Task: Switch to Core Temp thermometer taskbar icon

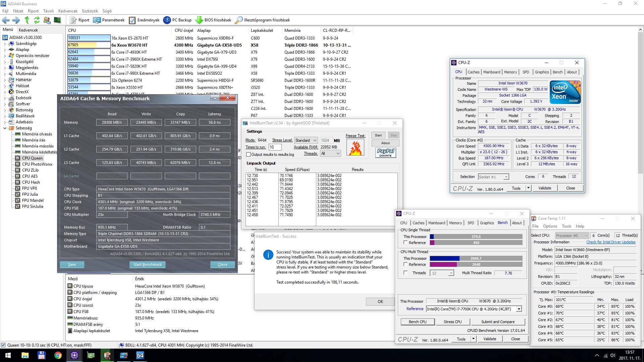Action: [x=107, y=355]
